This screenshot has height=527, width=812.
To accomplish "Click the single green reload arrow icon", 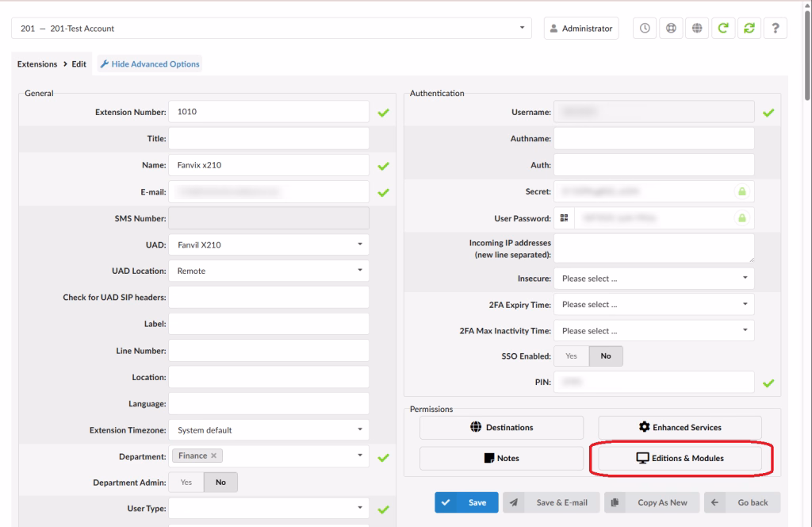I will point(723,28).
